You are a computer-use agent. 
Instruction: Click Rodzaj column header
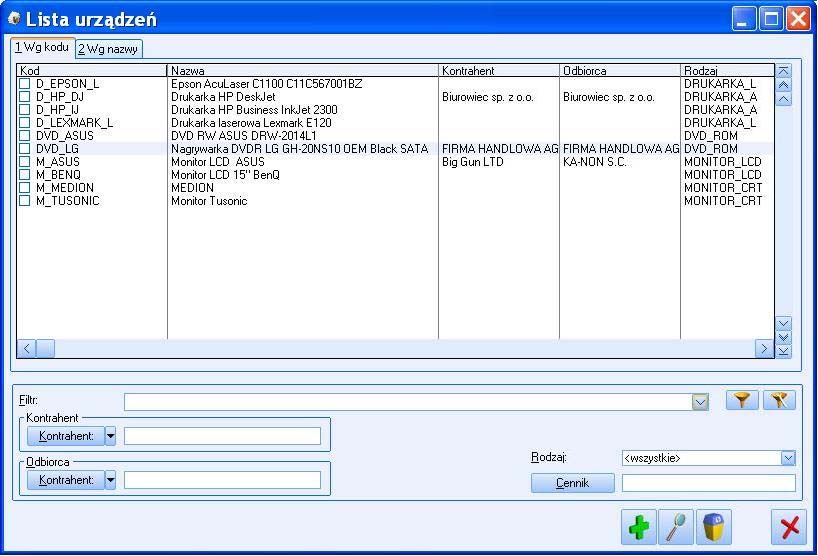pos(727,70)
